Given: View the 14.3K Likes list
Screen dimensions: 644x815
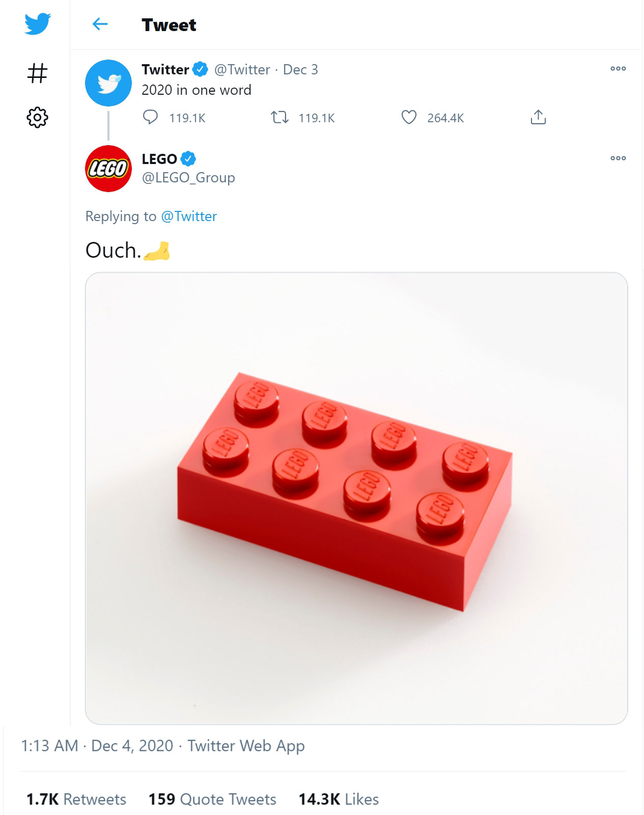Looking at the screenshot, I should (339, 799).
